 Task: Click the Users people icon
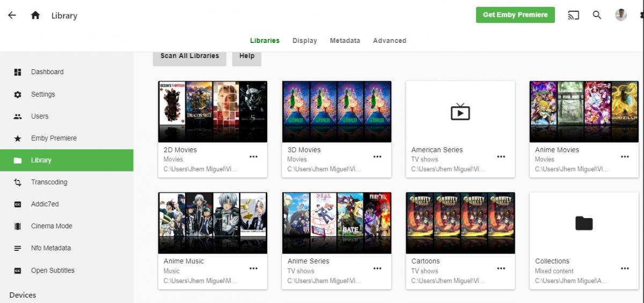click(x=18, y=117)
